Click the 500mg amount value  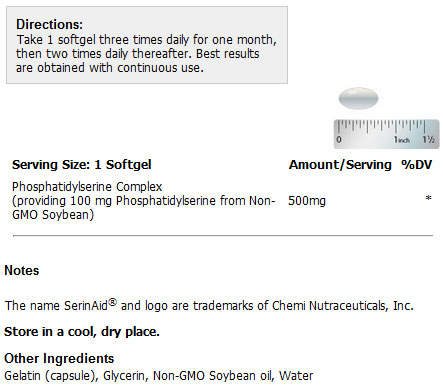307,201
